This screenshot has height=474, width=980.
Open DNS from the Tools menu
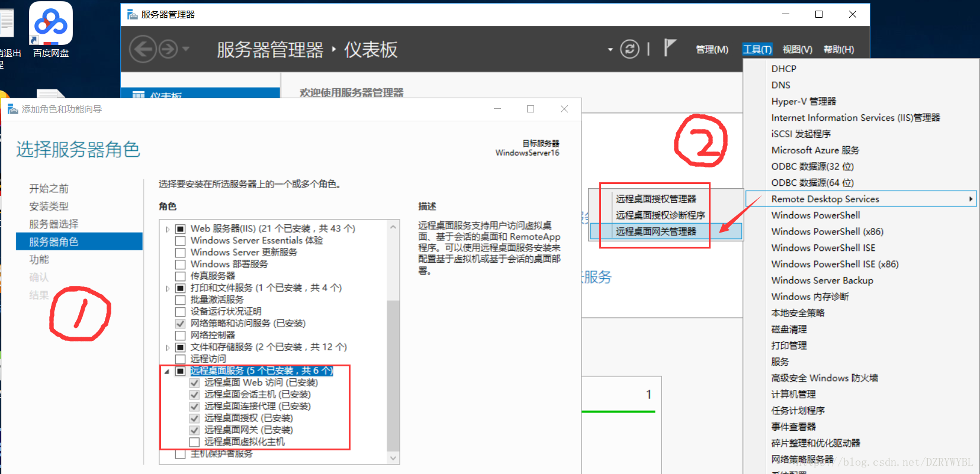point(780,85)
